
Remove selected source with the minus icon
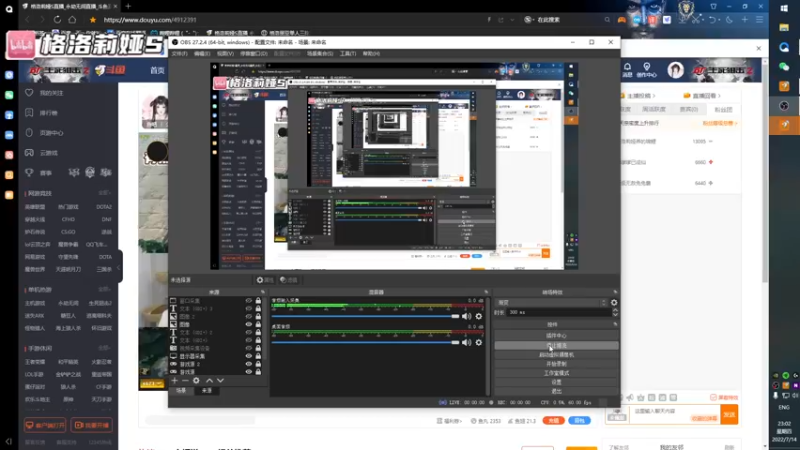click(x=185, y=381)
